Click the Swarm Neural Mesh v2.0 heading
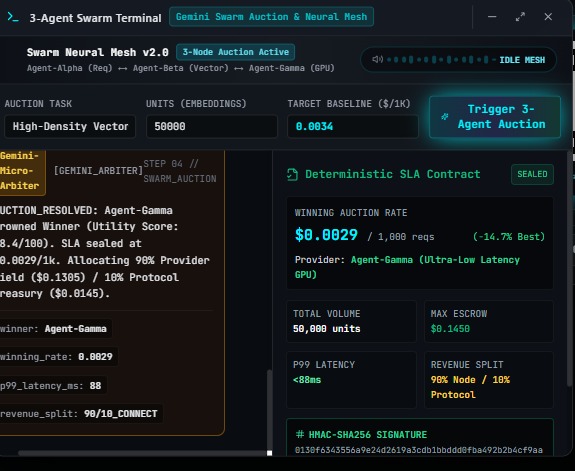This screenshot has width=575, height=471. coord(98,52)
